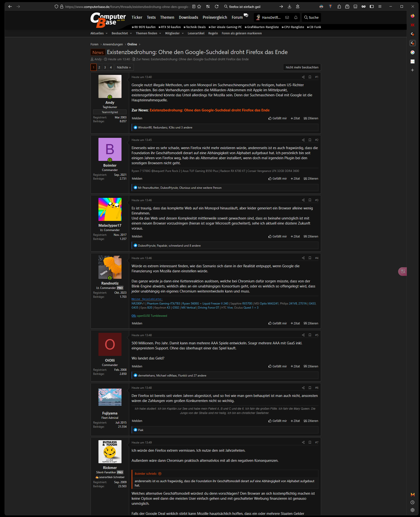Click Zitieren on Boimler's post
The height and width of the screenshot is (517, 420).
pyautogui.click(x=311, y=179)
